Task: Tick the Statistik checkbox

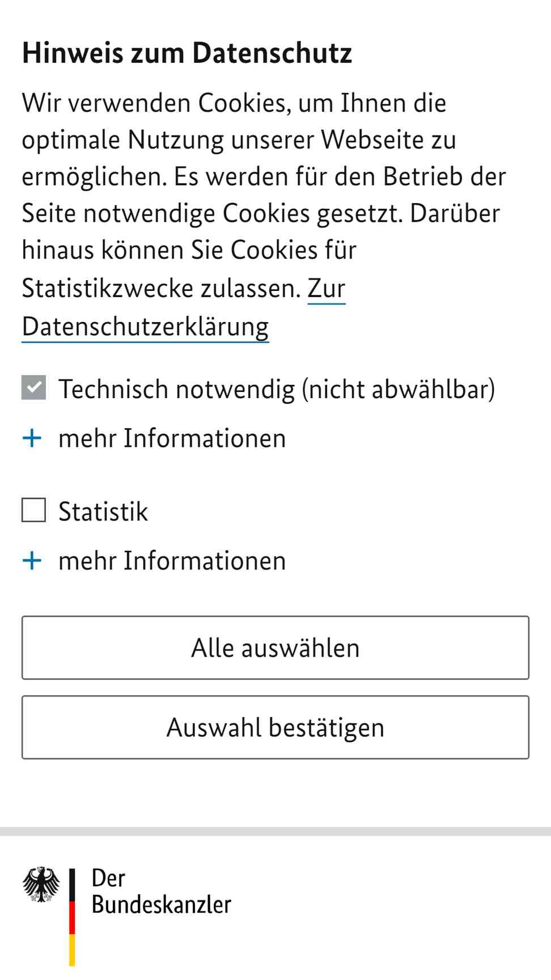Action: (34, 510)
